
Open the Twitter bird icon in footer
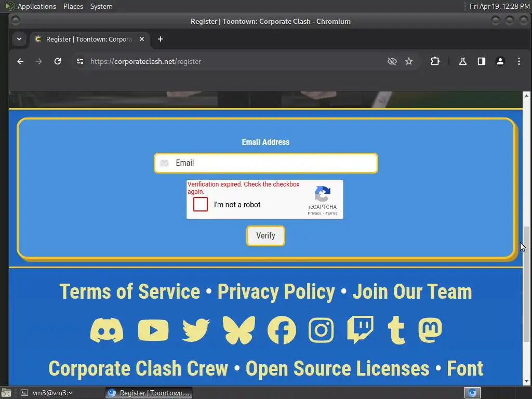[x=196, y=330]
